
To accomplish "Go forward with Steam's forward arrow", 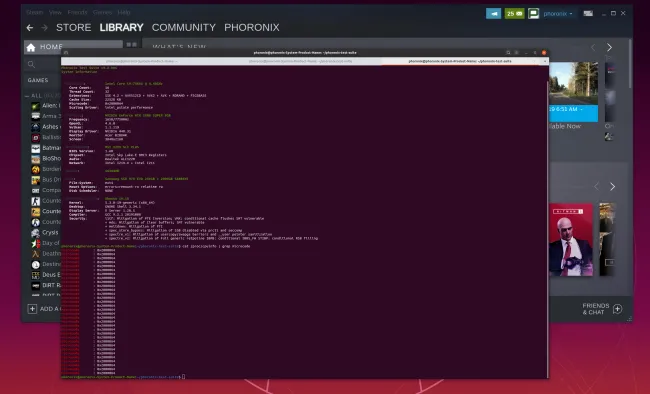I will click(44, 28).
